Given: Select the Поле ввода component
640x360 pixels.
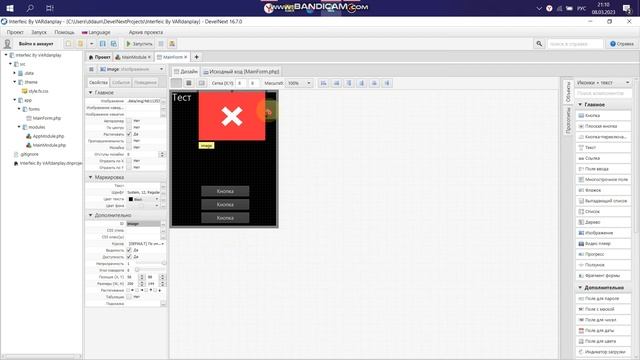Looking at the screenshot, I should coord(603,169).
